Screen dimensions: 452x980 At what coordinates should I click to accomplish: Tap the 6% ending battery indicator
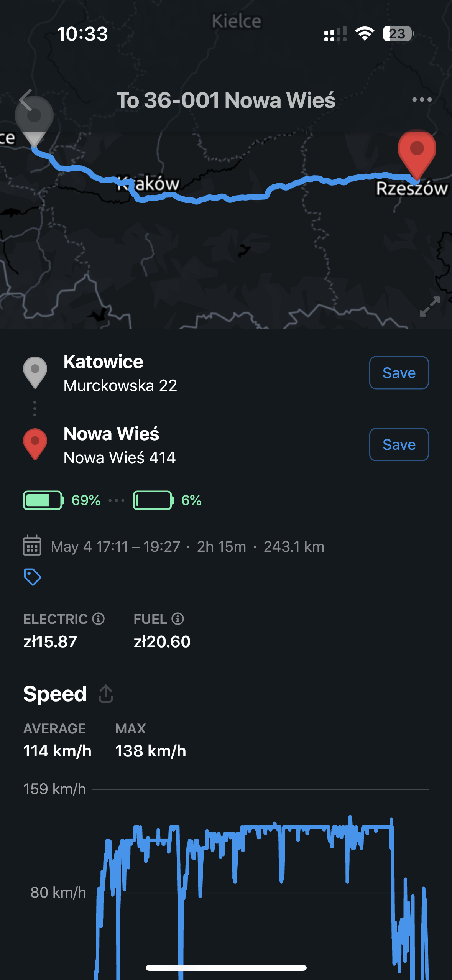tap(167, 500)
